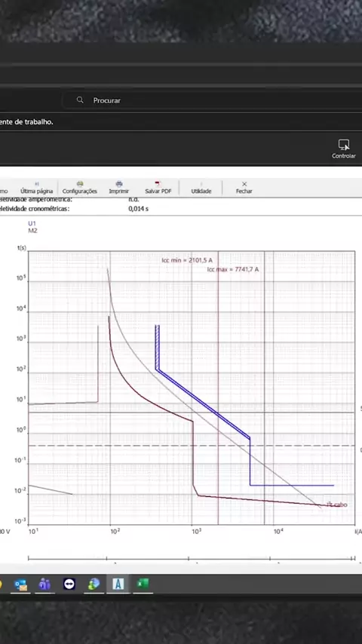Viewport: 362px width, 644px height.
Task: Open the Utilidade toolbar option
Action: (201, 188)
